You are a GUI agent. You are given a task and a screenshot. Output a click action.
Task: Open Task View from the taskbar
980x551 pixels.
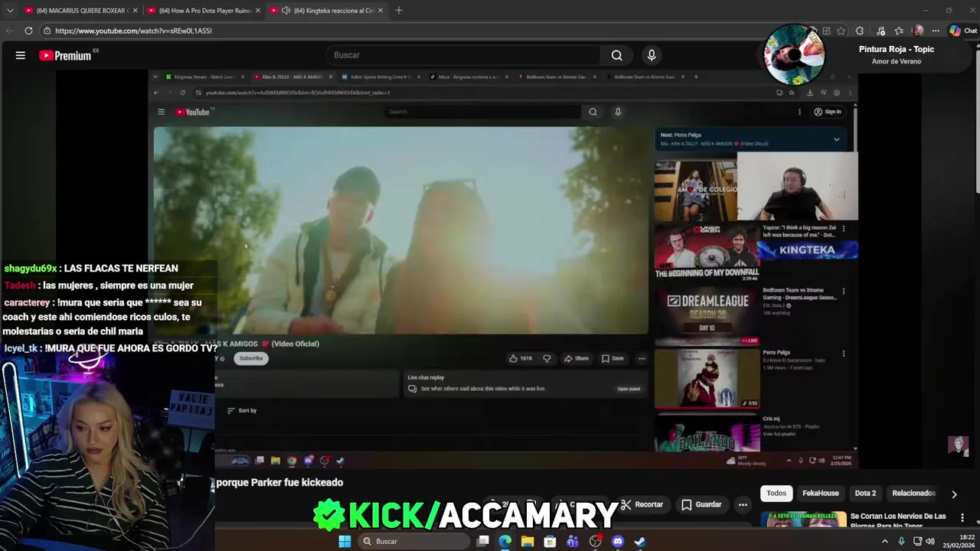[483, 541]
